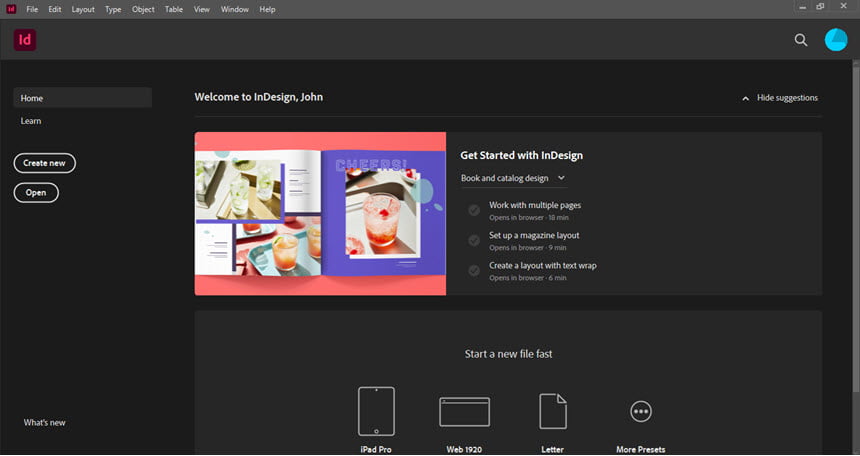Open the More Presets ellipsis icon
The height and width of the screenshot is (456, 860).
tap(641, 411)
